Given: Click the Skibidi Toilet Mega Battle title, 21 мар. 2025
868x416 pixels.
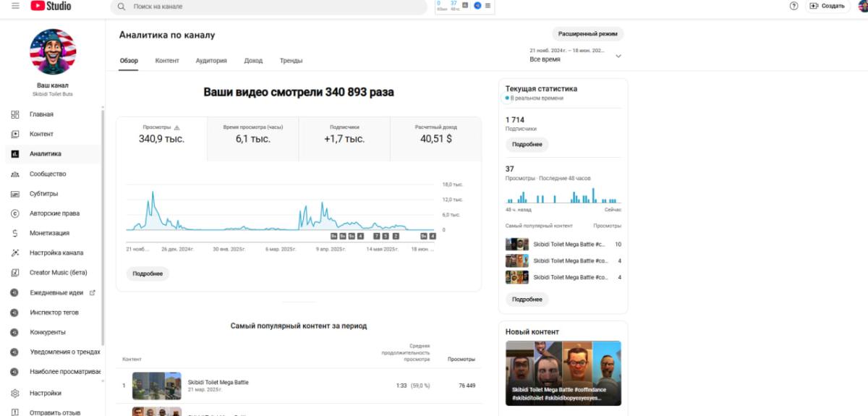Looking at the screenshot, I should pos(218,382).
